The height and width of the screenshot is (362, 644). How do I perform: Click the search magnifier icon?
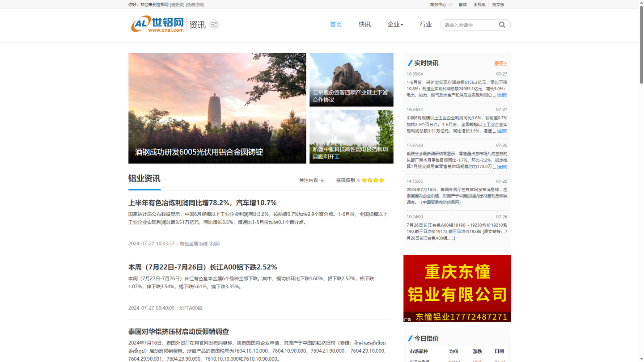502,25
